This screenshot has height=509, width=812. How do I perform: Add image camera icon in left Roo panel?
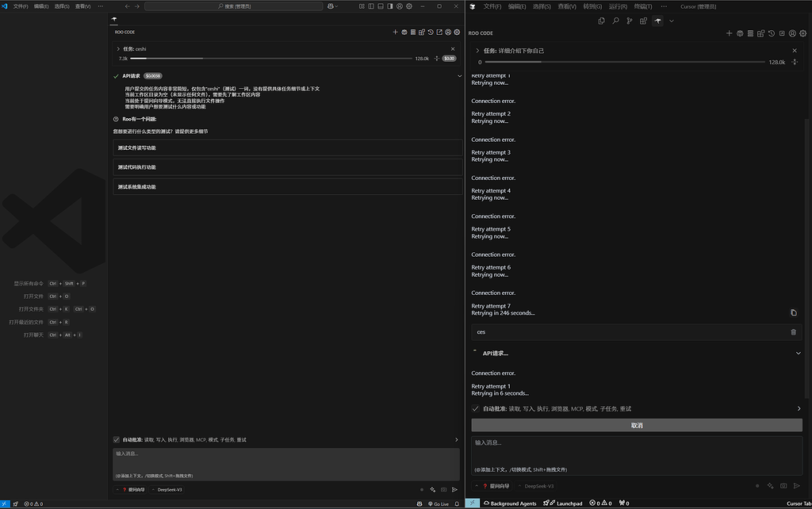[444, 489]
